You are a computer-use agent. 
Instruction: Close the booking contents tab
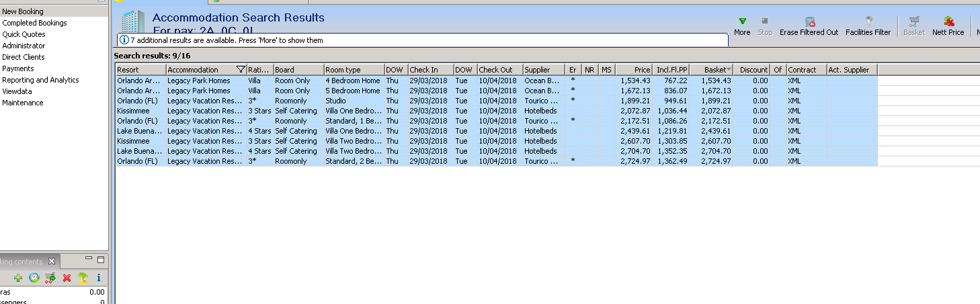click(52, 261)
